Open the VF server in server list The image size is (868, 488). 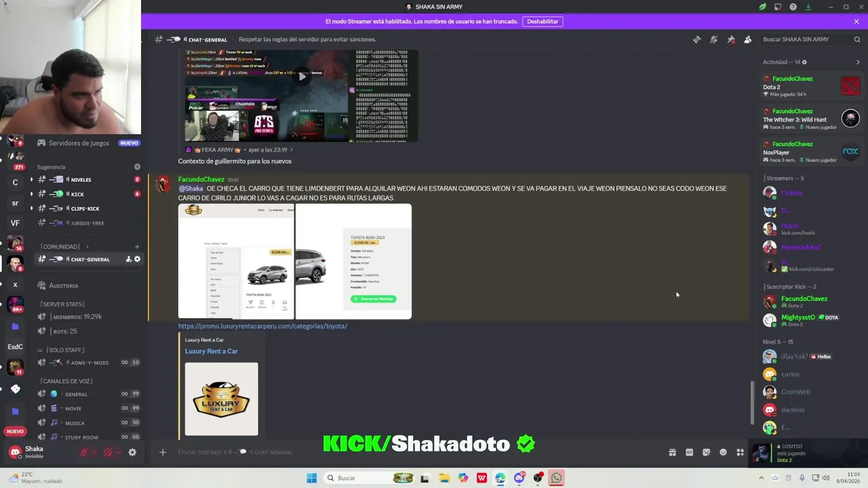(15, 223)
